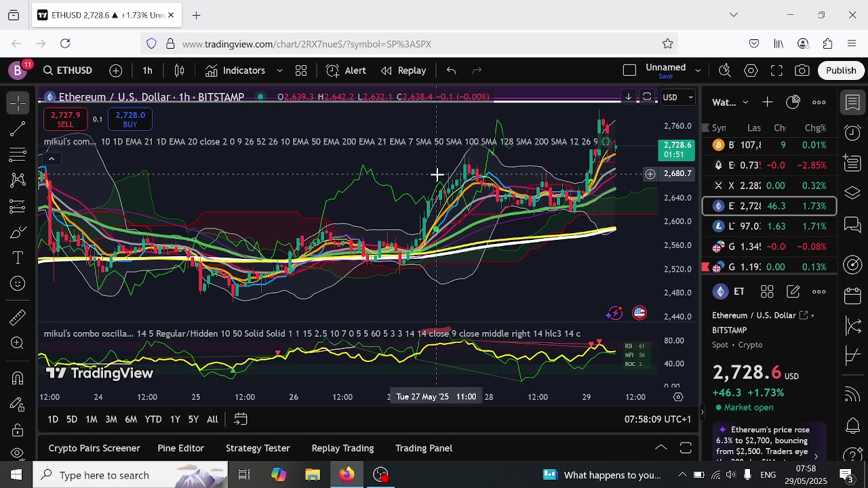Open watchlist advanced view pie icon
This screenshot has height=488, width=868.
(793, 102)
